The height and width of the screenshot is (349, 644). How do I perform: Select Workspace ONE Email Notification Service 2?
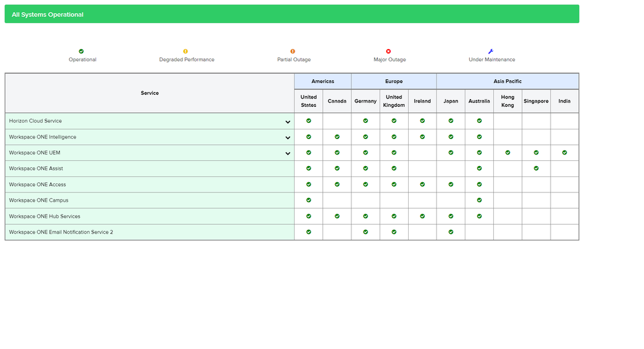point(61,232)
